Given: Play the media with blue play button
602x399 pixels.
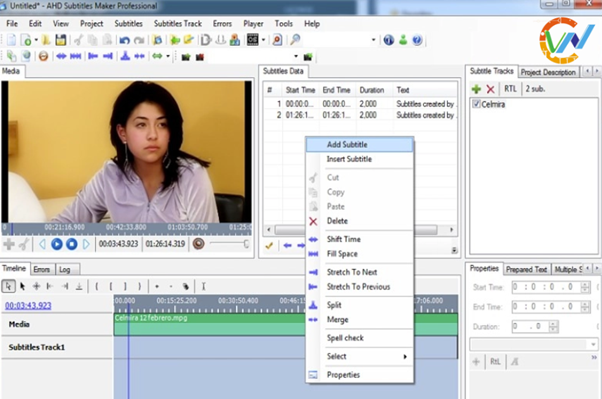Looking at the screenshot, I should click(x=57, y=244).
